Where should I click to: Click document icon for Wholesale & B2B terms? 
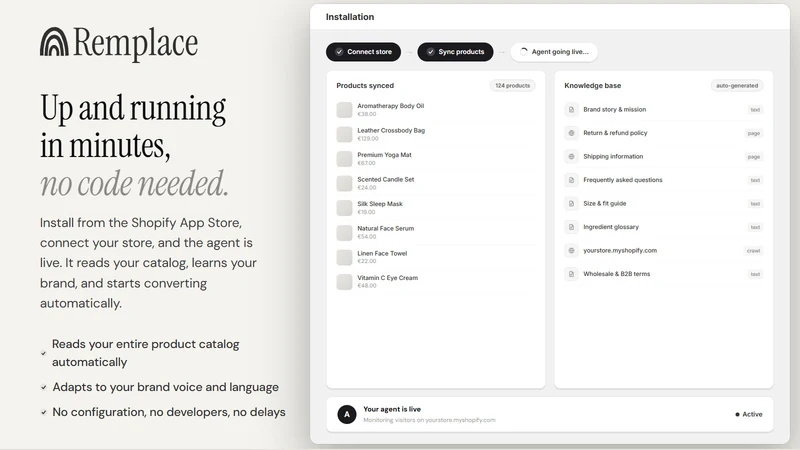pyautogui.click(x=571, y=273)
